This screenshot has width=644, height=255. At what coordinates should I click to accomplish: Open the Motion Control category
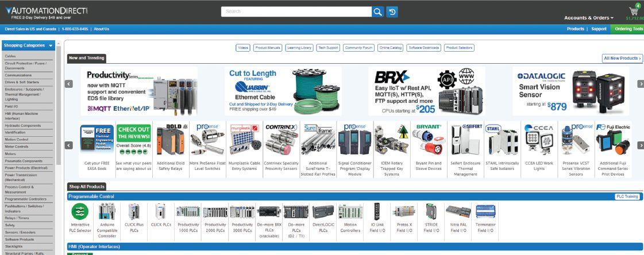(x=17, y=140)
